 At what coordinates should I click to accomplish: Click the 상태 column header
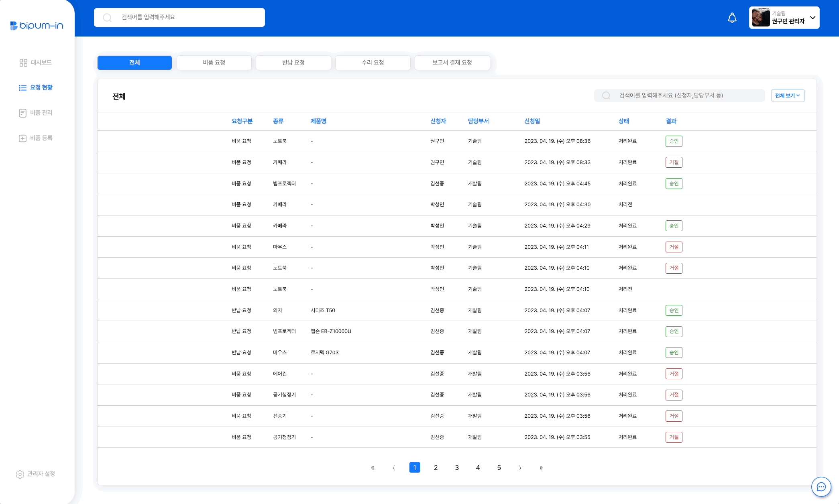pyautogui.click(x=624, y=121)
